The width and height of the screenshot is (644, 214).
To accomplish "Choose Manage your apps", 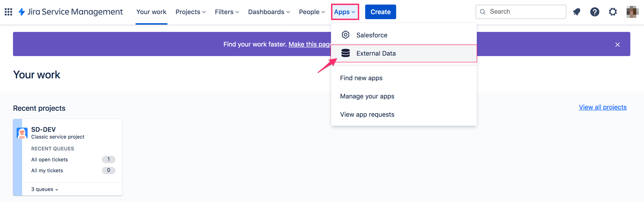I will click(x=403, y=96).
